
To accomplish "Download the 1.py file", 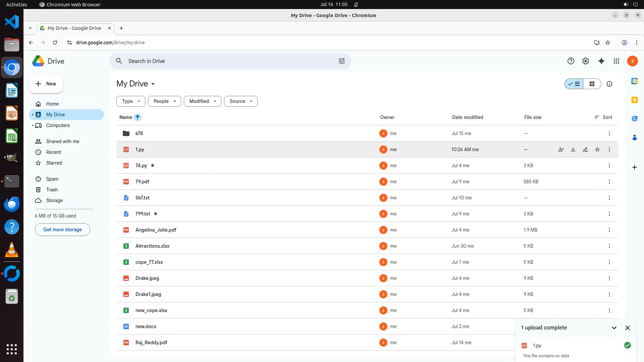I will tap(573, 149).
